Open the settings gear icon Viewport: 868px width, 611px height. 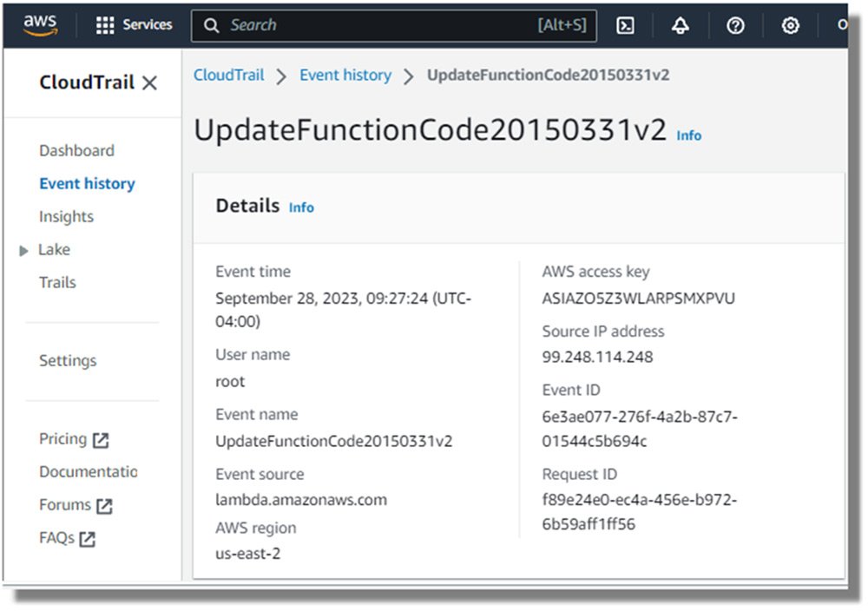(x=790, y=25)
